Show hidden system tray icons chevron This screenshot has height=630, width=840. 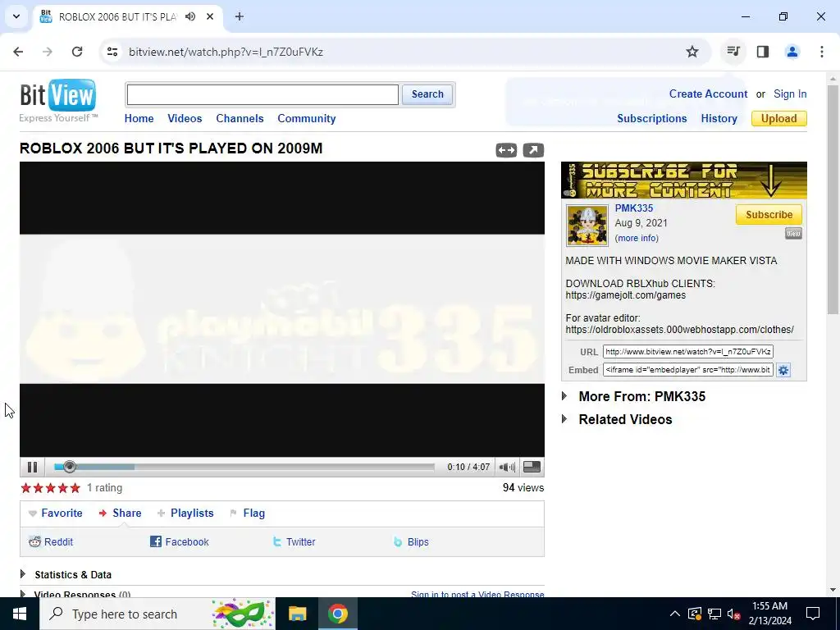click(675, 614)
